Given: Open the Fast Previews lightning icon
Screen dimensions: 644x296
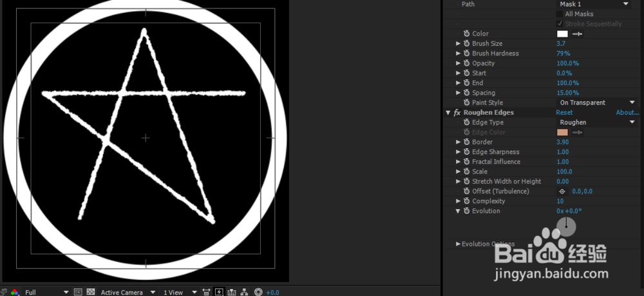Looking at the screenshot, I should [219, 292].
